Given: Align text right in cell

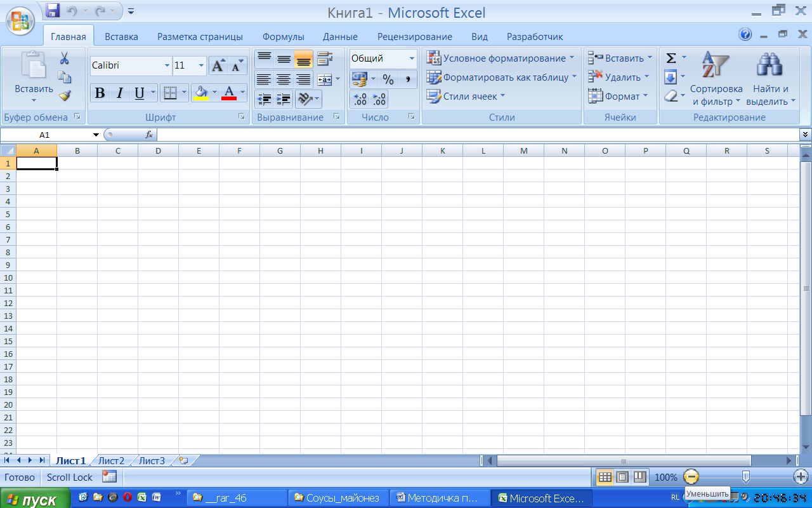Looking at the screenshot, I should 303,79.
